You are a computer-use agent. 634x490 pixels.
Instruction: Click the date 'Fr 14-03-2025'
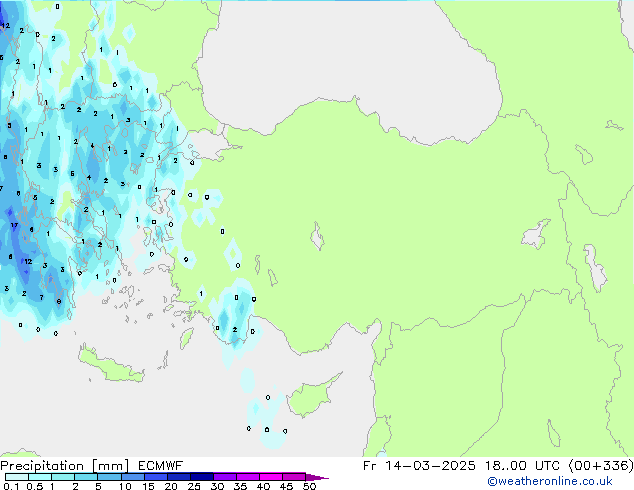click(419, 466)
